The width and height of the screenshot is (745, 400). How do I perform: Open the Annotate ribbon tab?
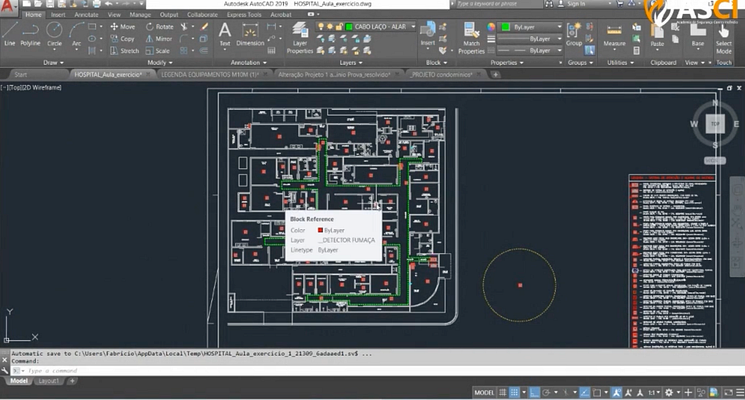86,15
